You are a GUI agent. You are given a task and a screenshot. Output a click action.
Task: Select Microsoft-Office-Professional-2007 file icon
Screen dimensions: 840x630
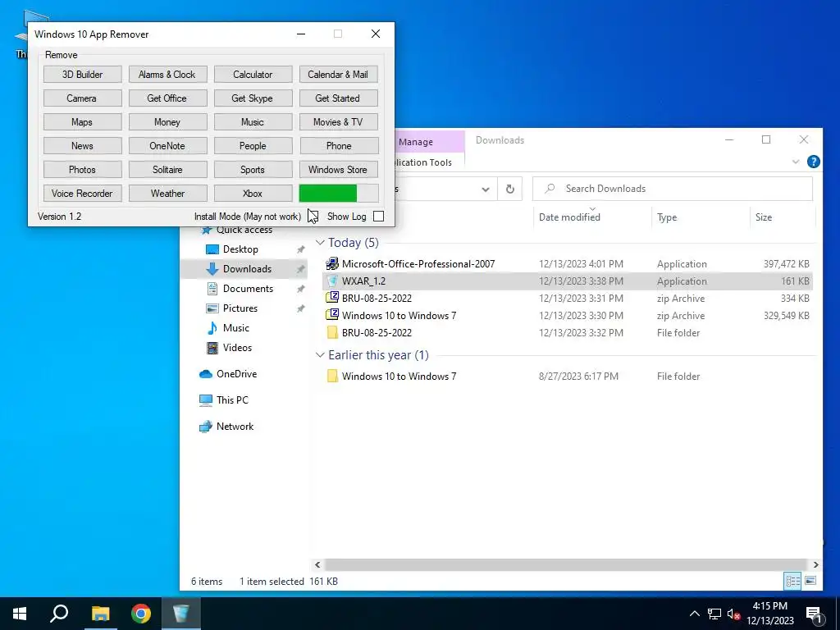point(332,263)
